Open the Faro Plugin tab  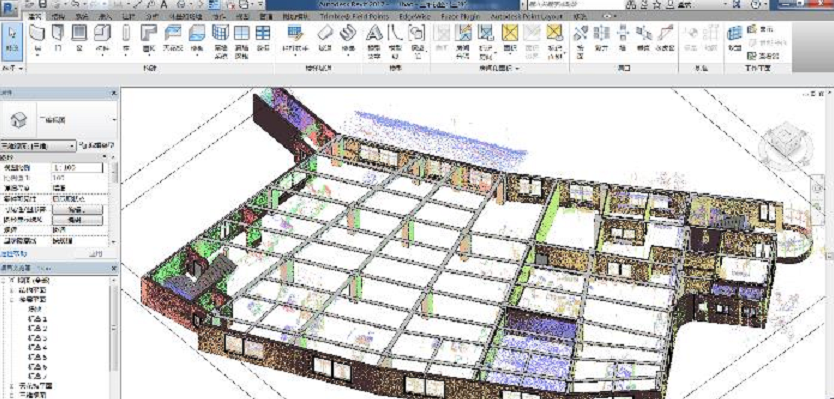pos(461,16)
